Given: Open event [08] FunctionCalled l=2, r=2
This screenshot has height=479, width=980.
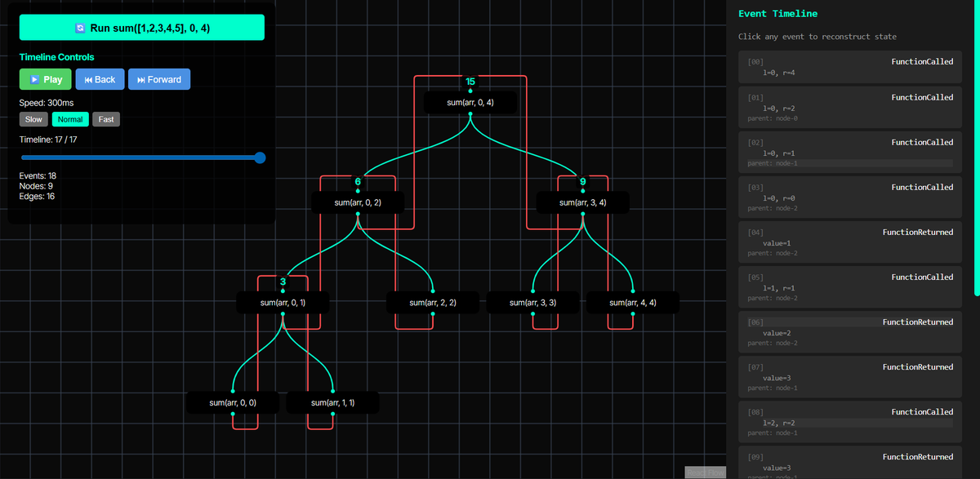Looking at the screenshot, I should click(850, 420).
